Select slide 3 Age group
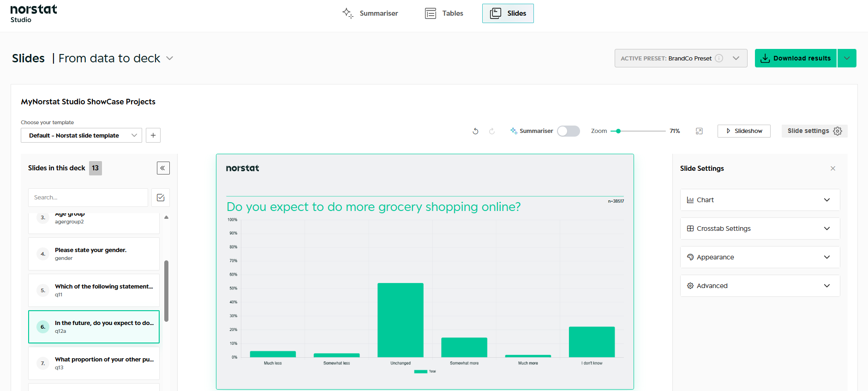This screenshot has width=868, height=391. [x=94, y=223]
